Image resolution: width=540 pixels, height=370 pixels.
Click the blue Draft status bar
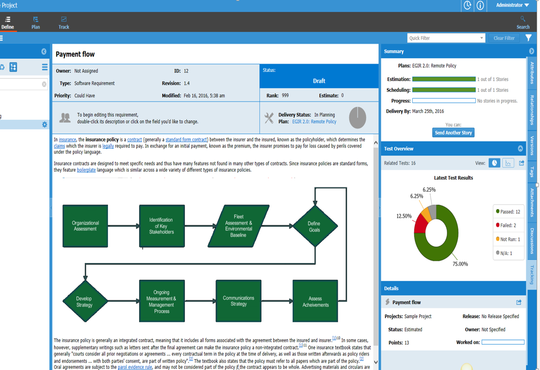pyautogui.click(x=319, y=81)
